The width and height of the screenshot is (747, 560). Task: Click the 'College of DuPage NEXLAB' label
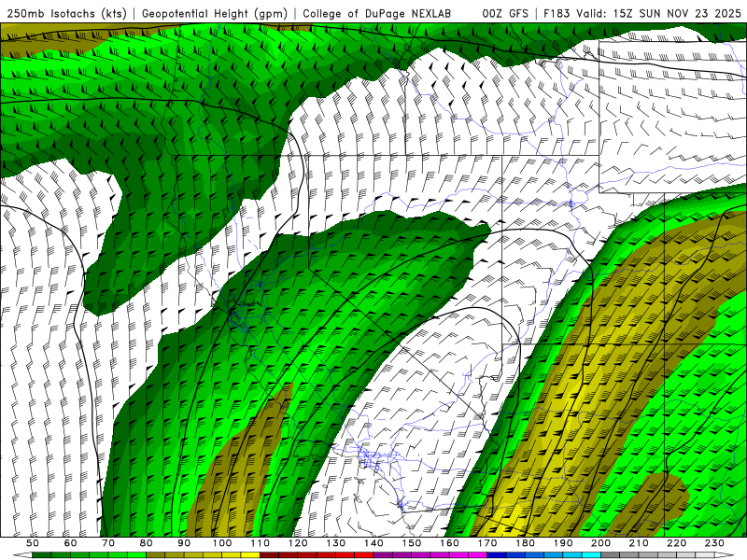click(x=377, y=14)
